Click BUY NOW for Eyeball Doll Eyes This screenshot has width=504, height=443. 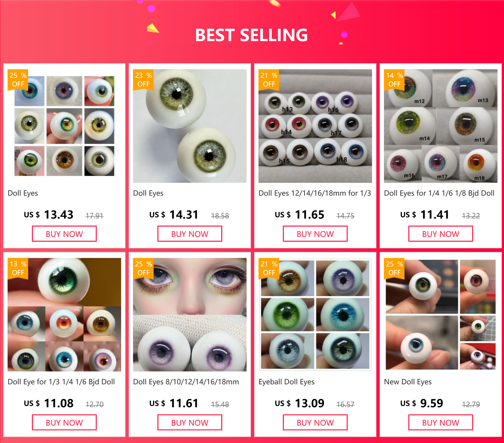315,422
